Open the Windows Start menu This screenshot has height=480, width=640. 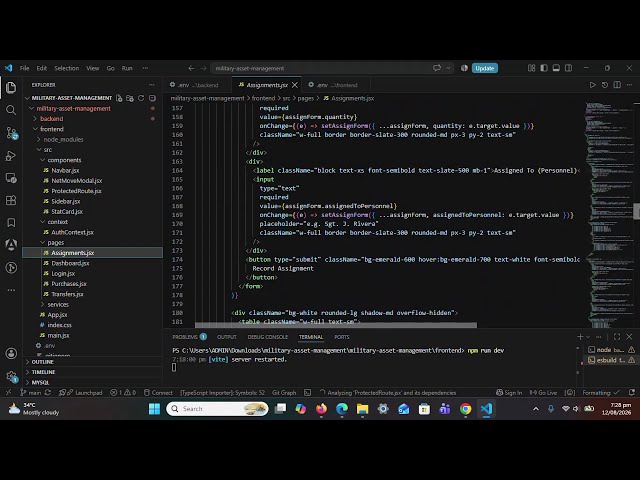[x=154, y=409]
